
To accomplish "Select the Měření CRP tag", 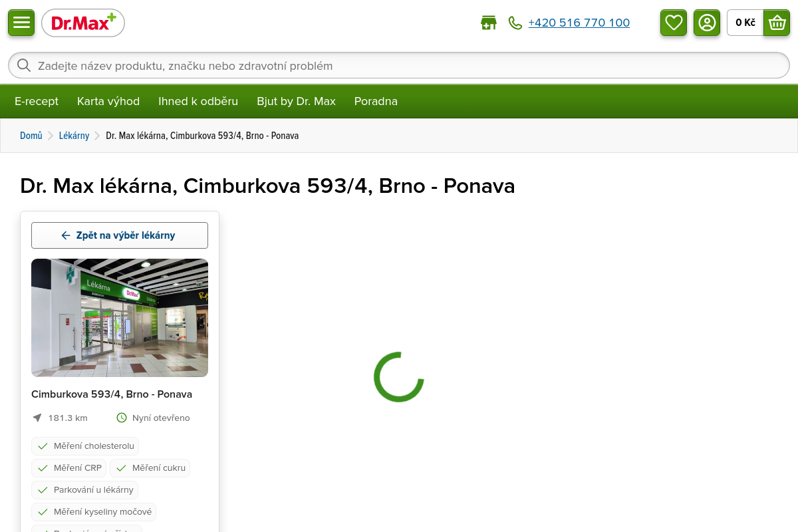I will tap(69, 468).
